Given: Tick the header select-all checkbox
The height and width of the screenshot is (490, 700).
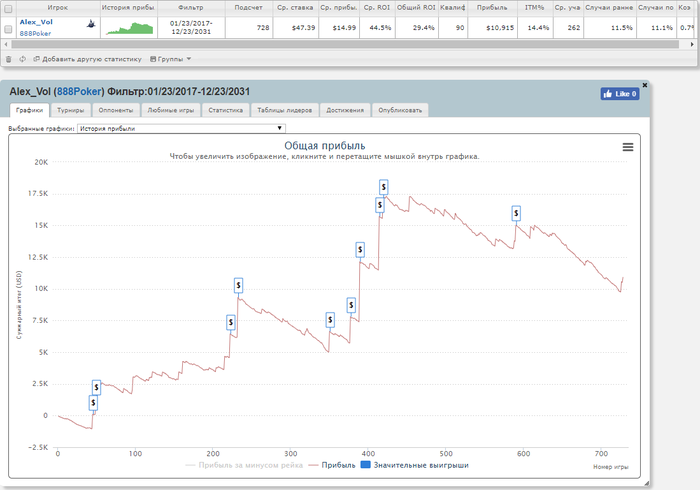Looking at the screenshot, I should pos(8,8).
